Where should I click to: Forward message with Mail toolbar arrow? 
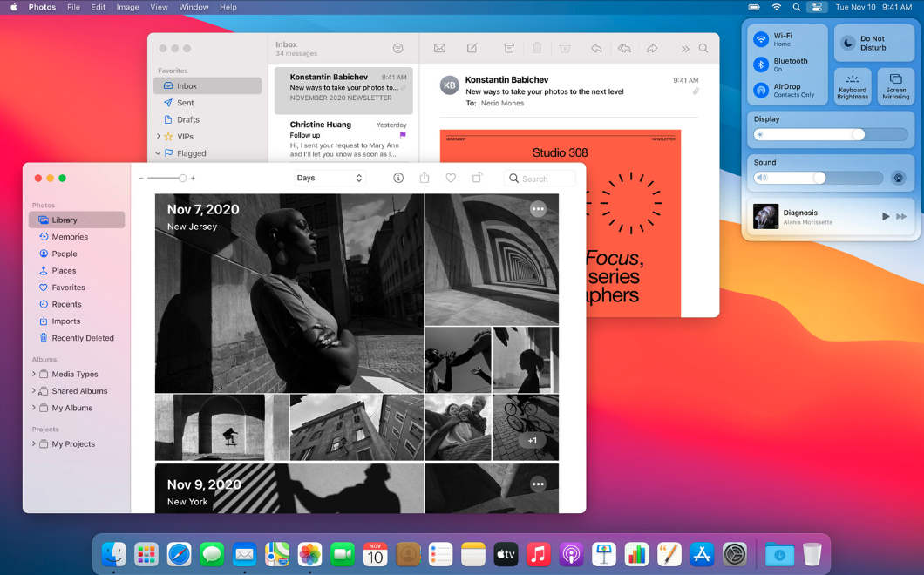click(x=652, y=48)
